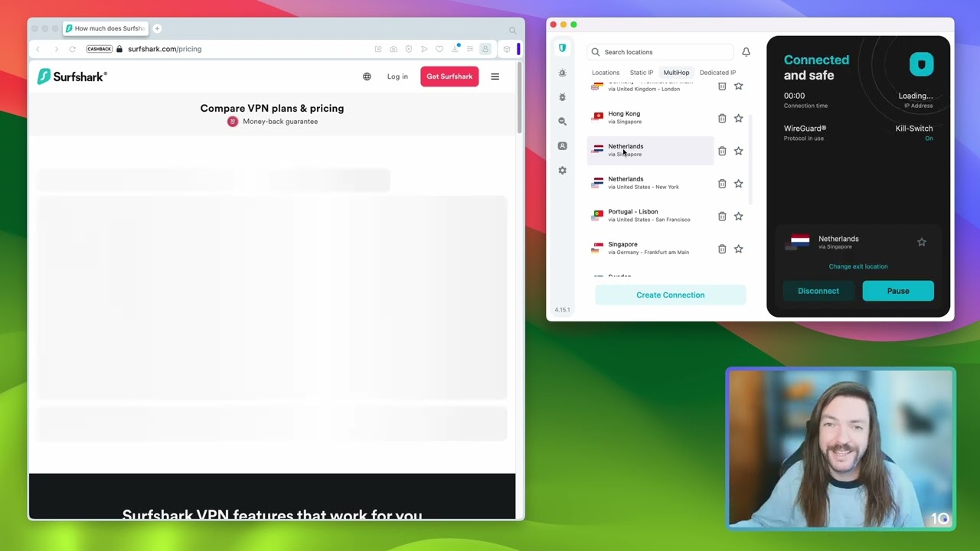Click the snapshot camera icon in browser toolbar
Screen dimensions: 980x551
pos(394,49)
